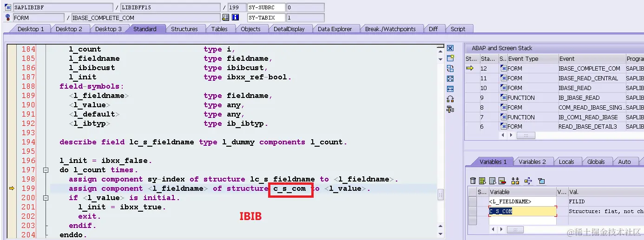
Task: Switch to Globals tab
Action: point(596,162)
